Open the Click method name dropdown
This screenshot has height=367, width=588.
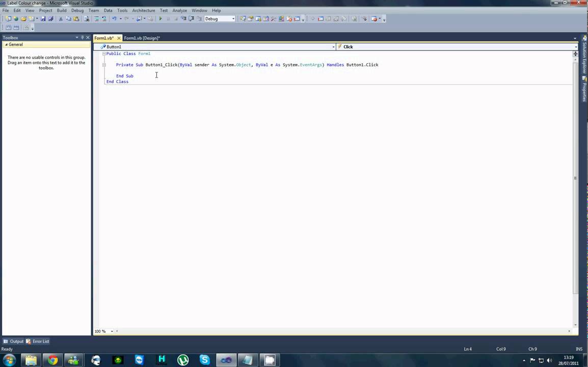coord(576,47)
